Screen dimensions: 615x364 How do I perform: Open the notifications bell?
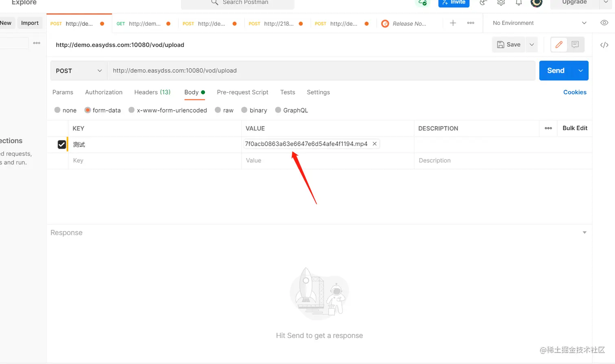(519, 2)
